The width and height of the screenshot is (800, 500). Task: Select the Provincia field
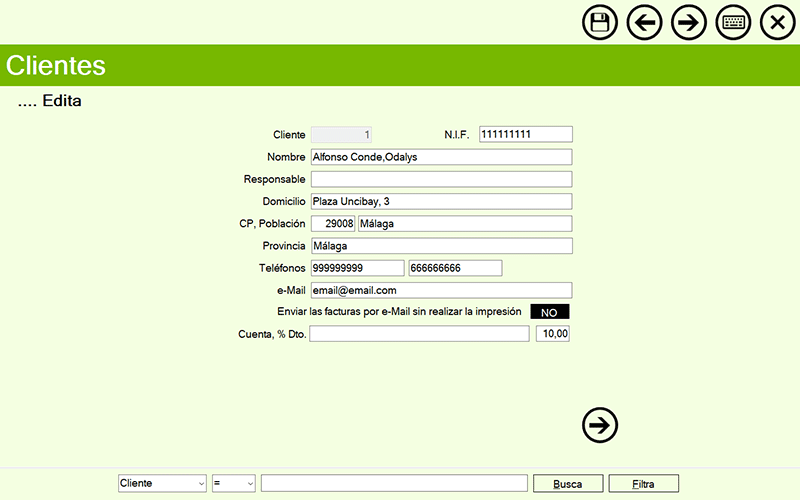[x=440, y=246]
